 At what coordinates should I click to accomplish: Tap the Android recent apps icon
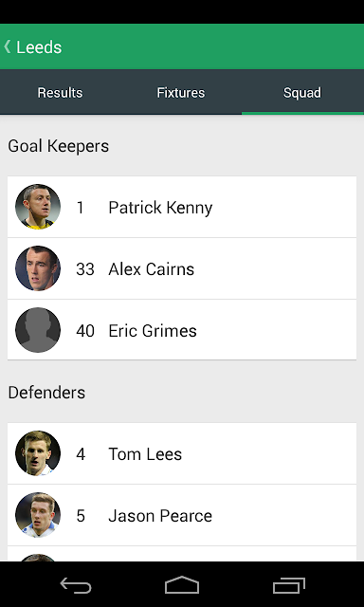tap(288, 585)
